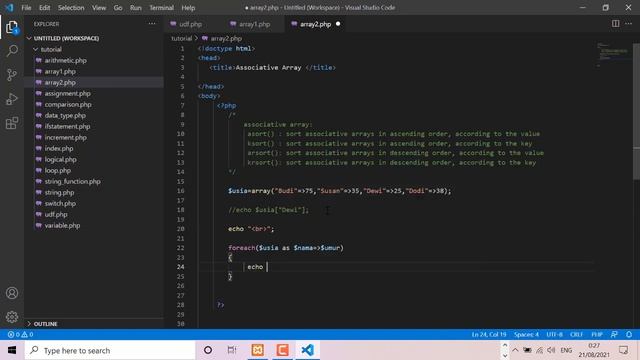This screenshot has height=360, width=640.
Task: Open the Run menu
Action: click(136, 8)
